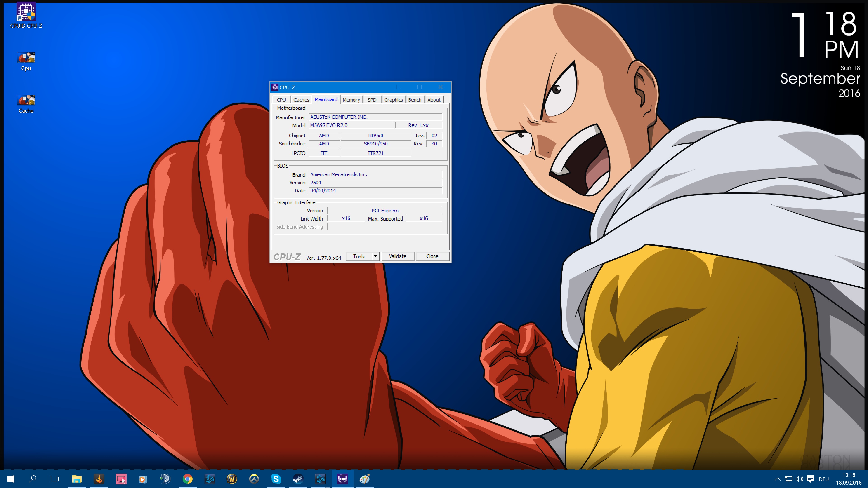Open the Cache desktop image file
The height and width of the screenshot is (488, 868).
coord(26,100)
